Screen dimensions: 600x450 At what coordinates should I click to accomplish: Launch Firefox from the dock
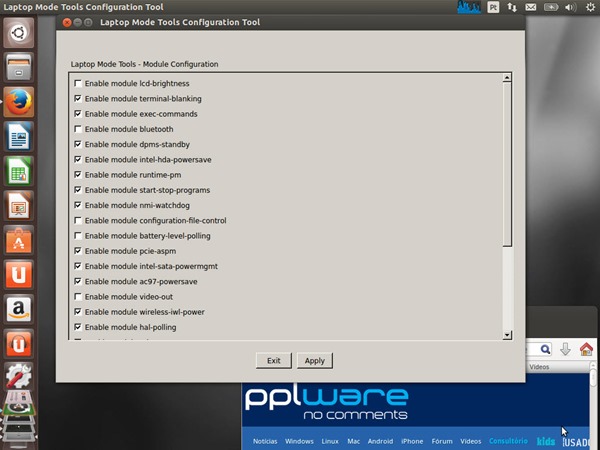coord(19,102)
